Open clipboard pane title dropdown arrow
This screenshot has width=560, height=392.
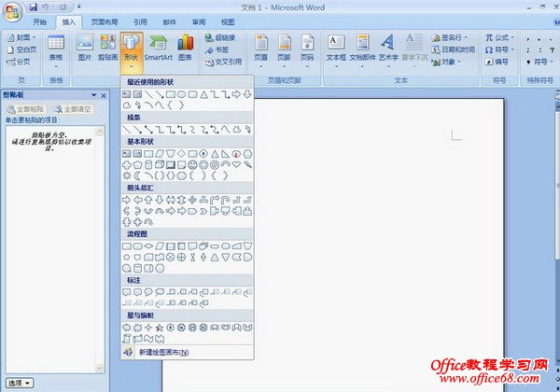click(94, 95)
